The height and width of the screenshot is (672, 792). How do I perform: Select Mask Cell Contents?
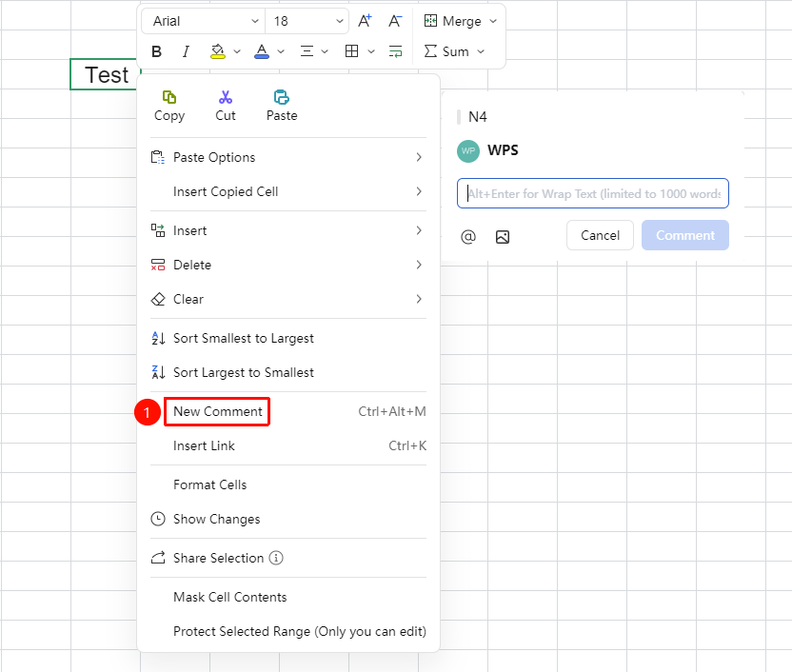[x=288, y=597]
